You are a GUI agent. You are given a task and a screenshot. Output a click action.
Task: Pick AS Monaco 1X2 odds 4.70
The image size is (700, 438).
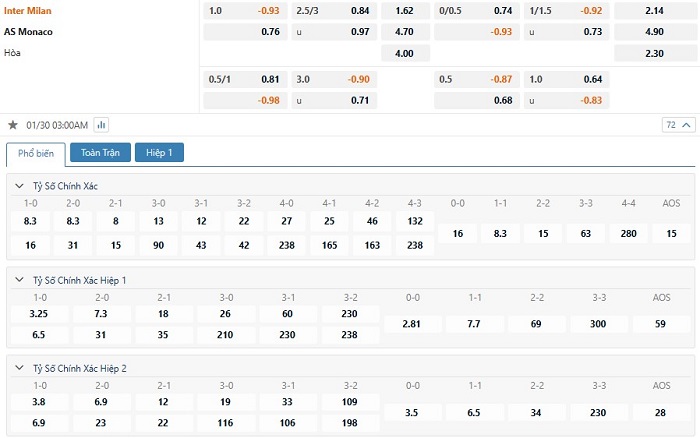[405, 32]
